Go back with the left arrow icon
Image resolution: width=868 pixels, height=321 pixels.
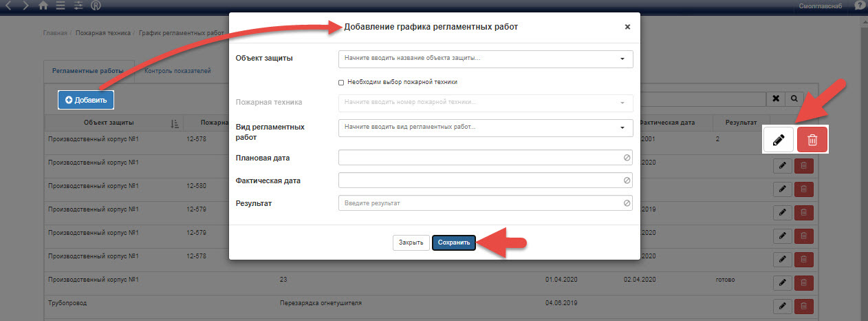(9, 6)
